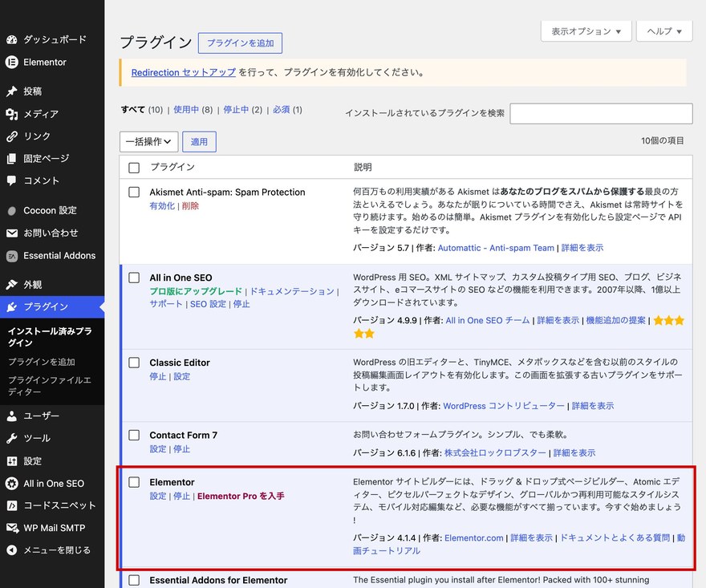Open 株式会社ロックロブスター author link
706x588 pixels.
pyautogui.click(x=495, y=453)
